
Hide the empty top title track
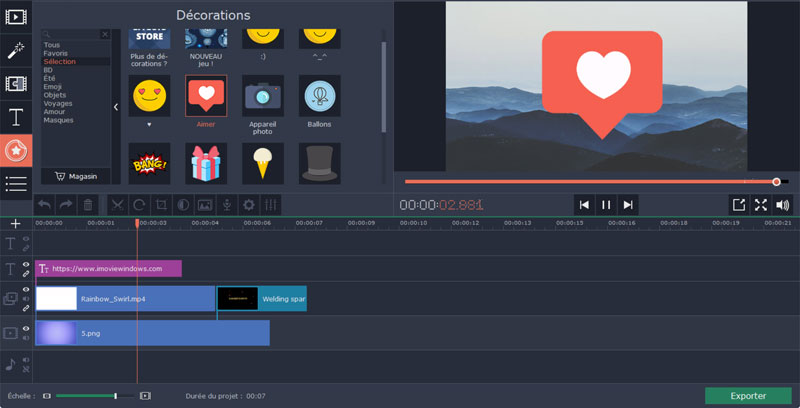[x=26, y=239]
